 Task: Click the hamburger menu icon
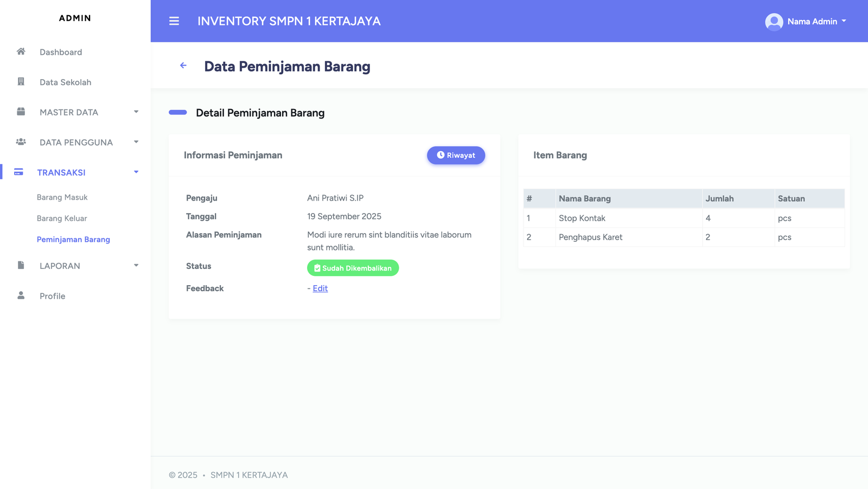pos(174,21)
